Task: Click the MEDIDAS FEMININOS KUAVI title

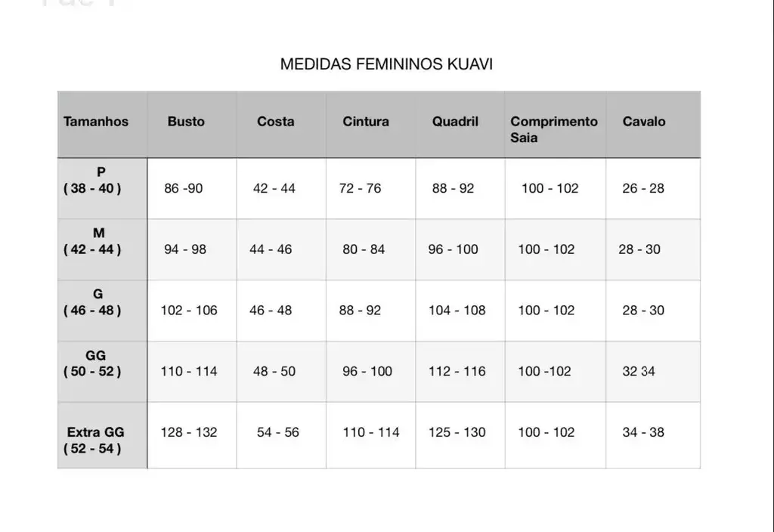Action: pos(386,64)
